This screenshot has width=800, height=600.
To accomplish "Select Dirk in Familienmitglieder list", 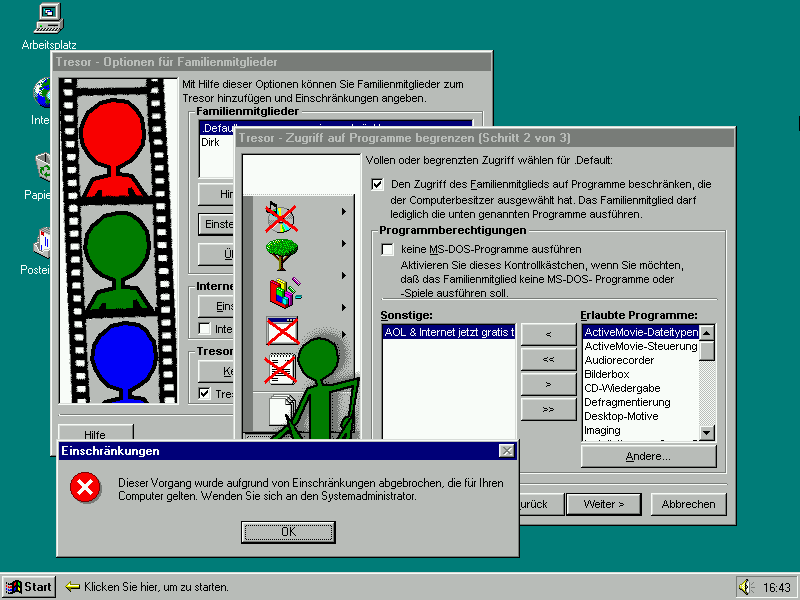I will point(211,143).
